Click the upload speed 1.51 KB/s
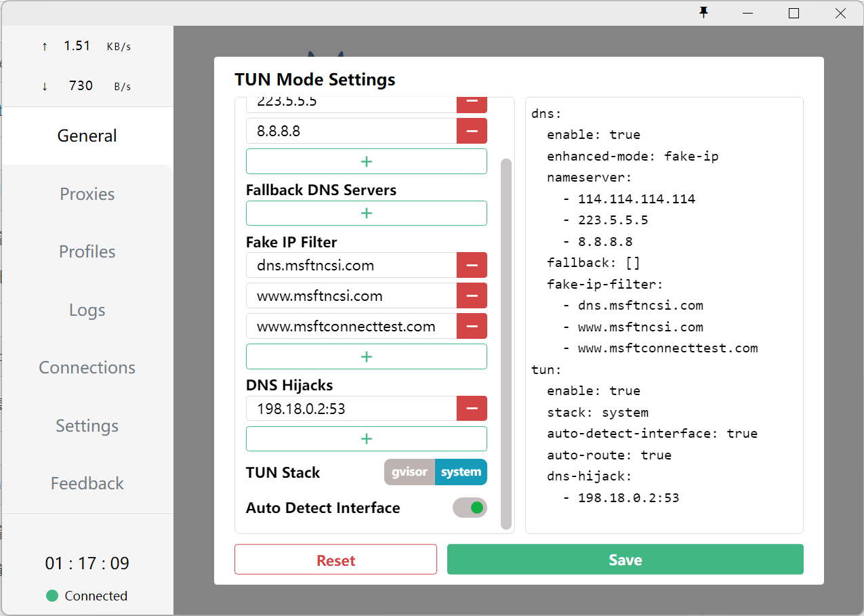Viewport: 864px width, 616px height. click(x=87, y=46)
